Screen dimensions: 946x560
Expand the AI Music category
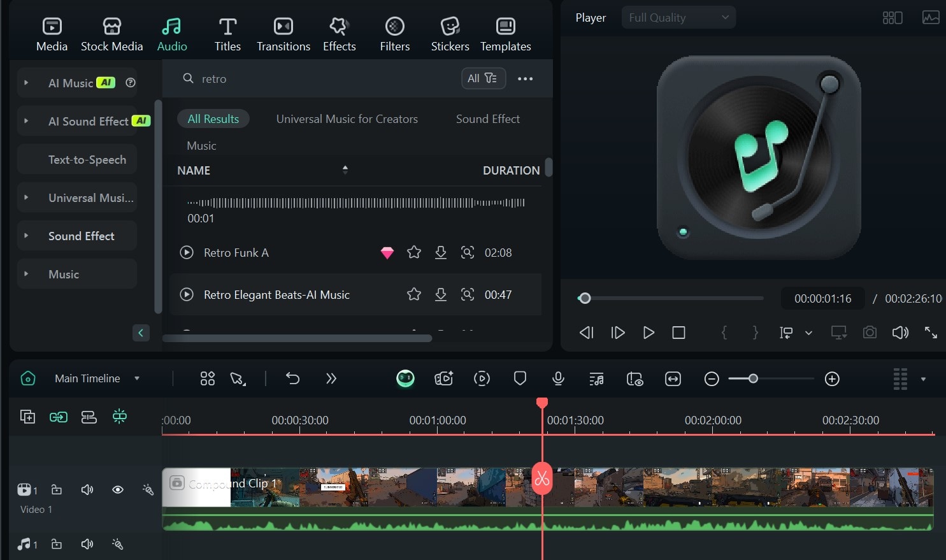pos(26,83)
